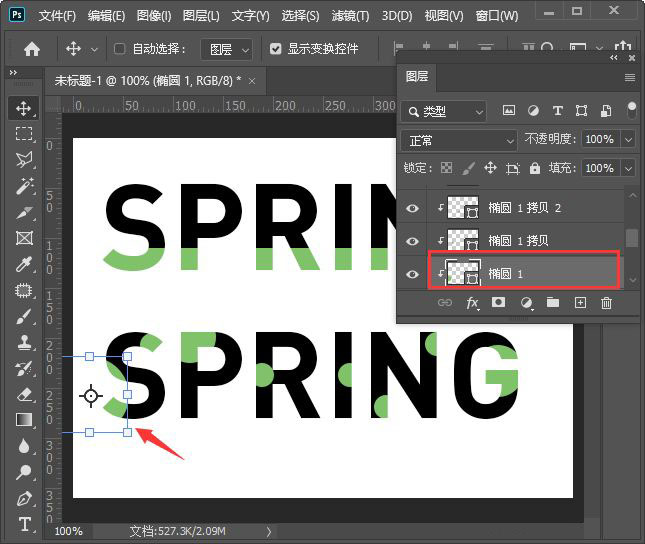Image resolution: width=645 pixels, height=544 pixels.
Task: Lock all with padlock icon
Action: pos(535,167)
